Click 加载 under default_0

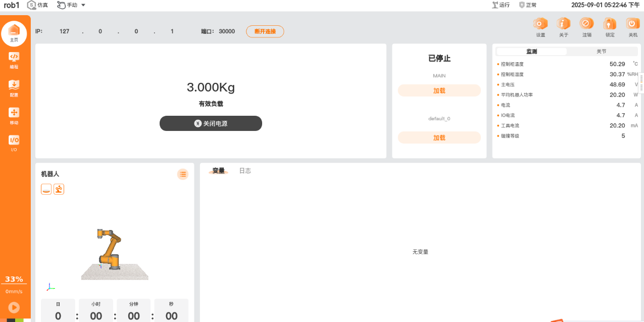(x=439, y=137)
